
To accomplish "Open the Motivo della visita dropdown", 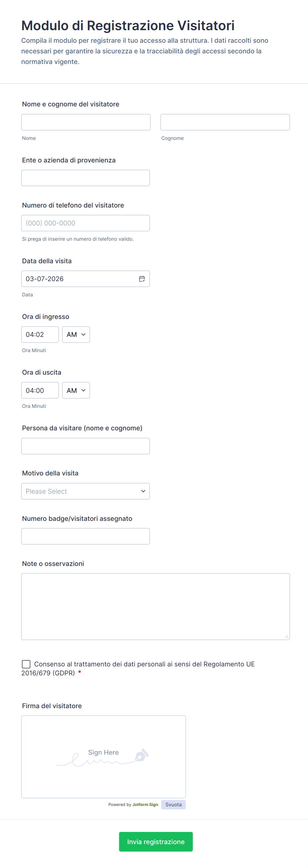I will pos(85,491).
